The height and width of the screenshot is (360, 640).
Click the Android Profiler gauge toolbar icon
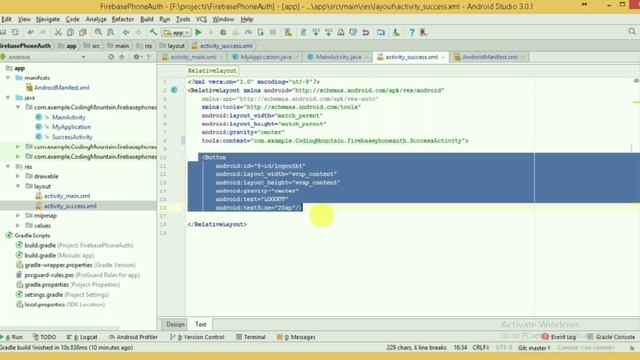tap(248, 32)
